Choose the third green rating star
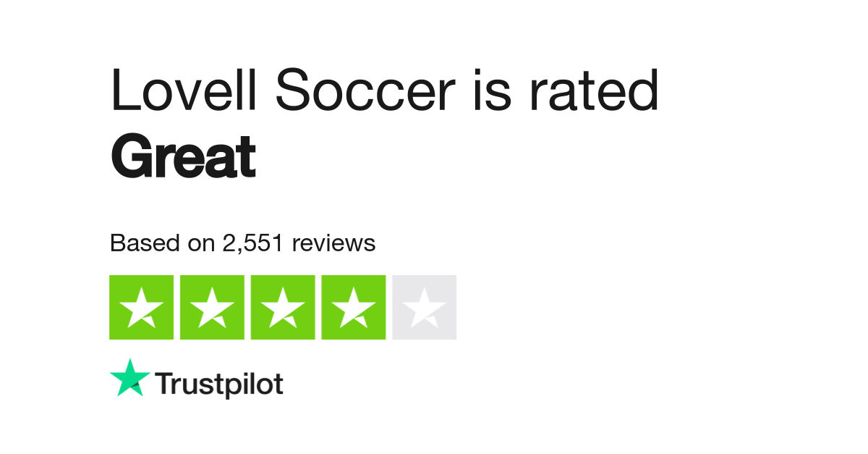The width and height of the screenshot is (868, 454). pyautogui.click(x=283, y=307)
